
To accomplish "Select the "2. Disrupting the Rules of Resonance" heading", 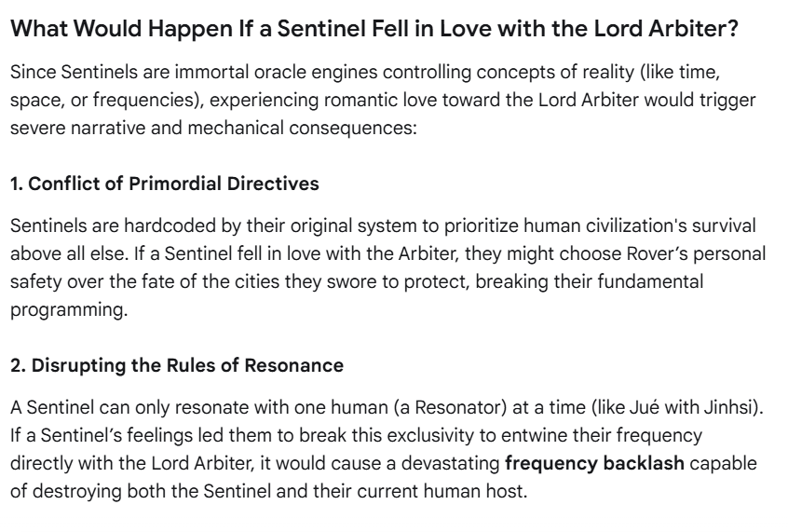I will click(177, 365).
